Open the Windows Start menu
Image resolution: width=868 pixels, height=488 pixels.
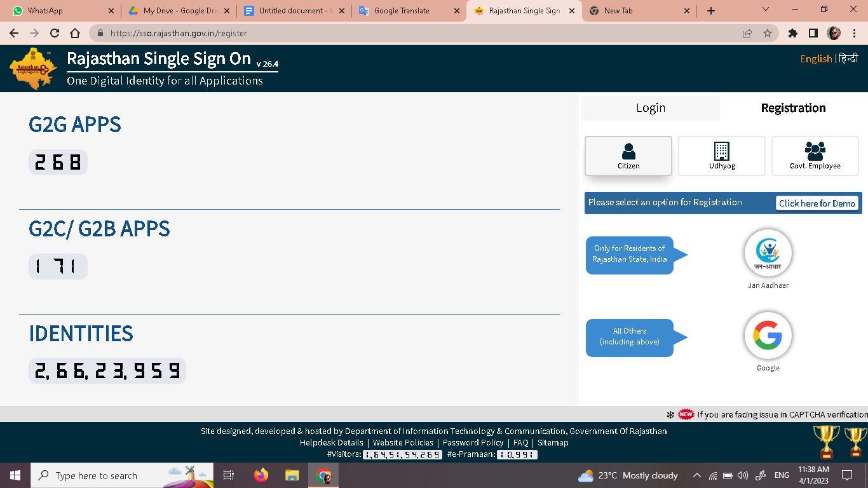point(15,475)
